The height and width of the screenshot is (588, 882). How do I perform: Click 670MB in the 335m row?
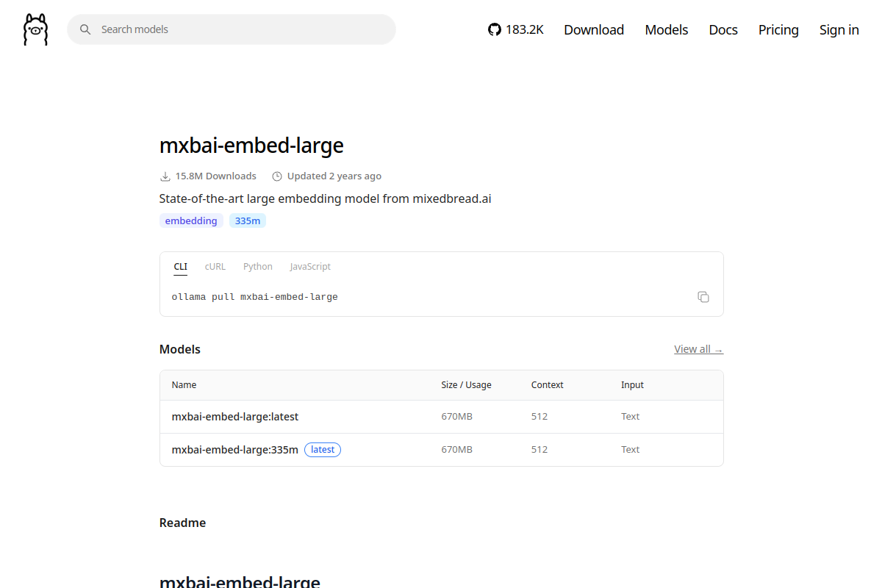click(x=457, y=450)
